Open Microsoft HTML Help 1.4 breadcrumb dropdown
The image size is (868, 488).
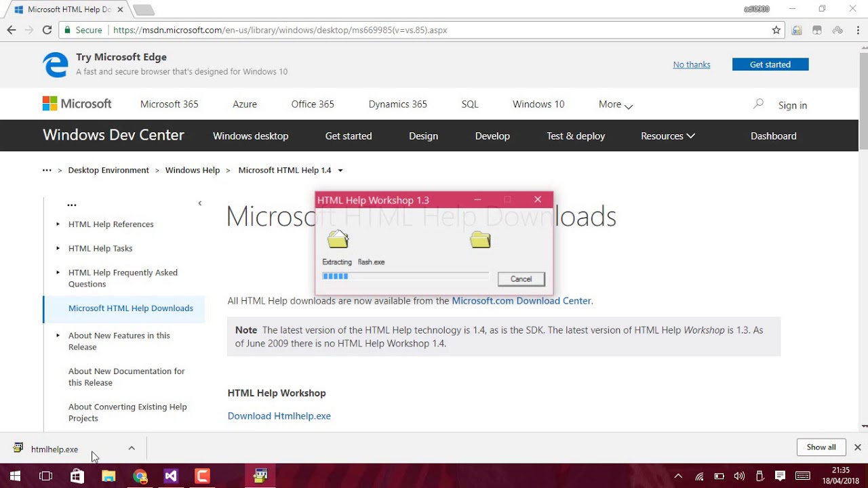tap(340, 171)
